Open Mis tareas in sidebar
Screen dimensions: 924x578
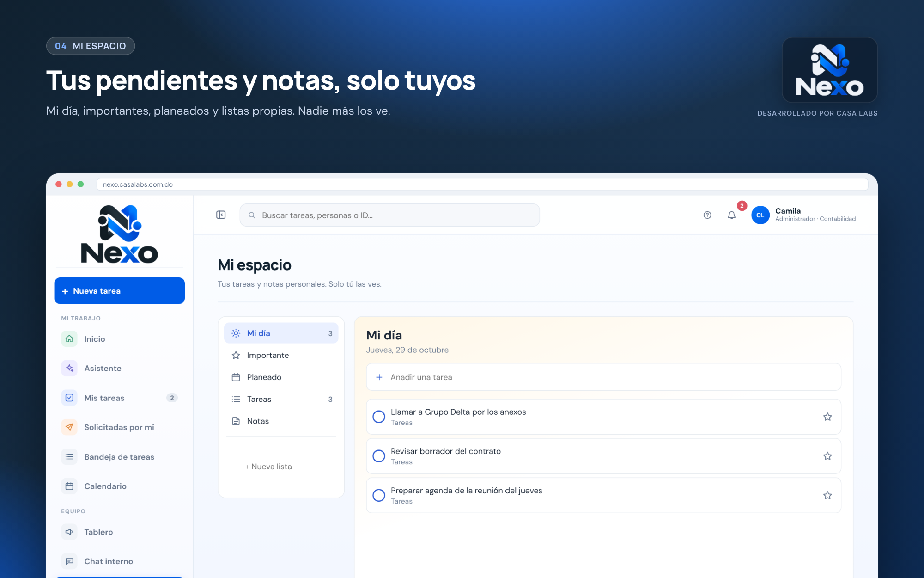point(120,398)
